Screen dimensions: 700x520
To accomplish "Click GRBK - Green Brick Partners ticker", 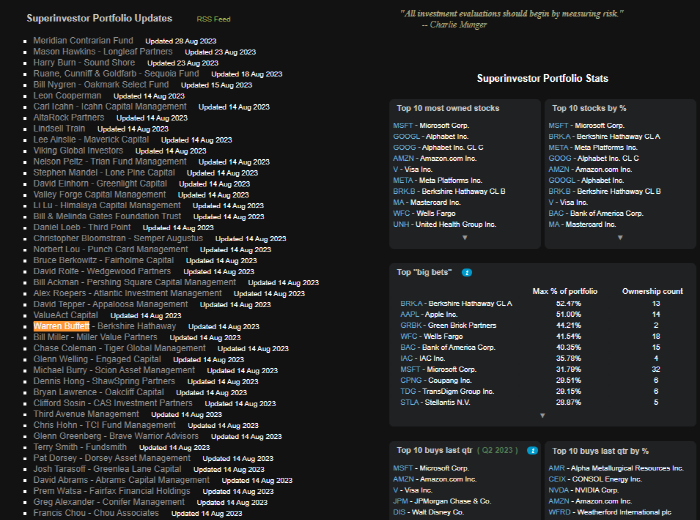I will (x=411, y=325).
